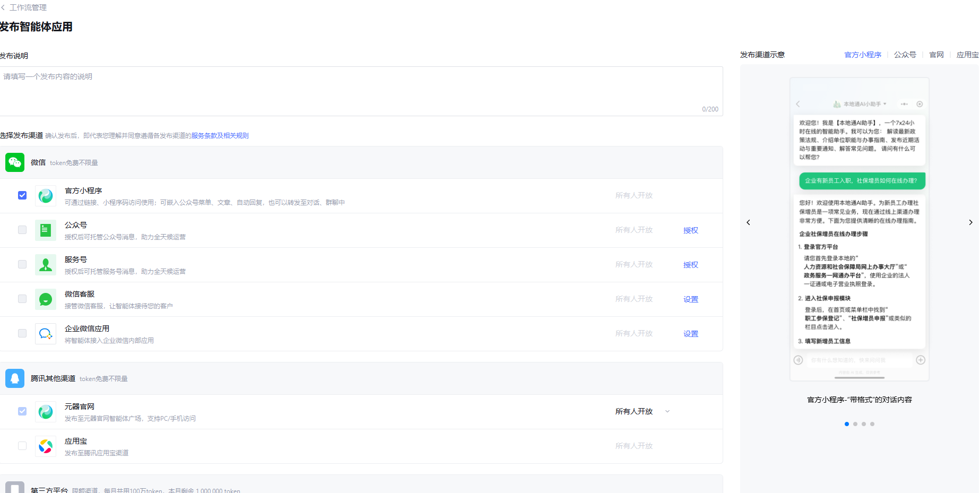Check the 微信客服 channel checkbox

pos(22,299)
